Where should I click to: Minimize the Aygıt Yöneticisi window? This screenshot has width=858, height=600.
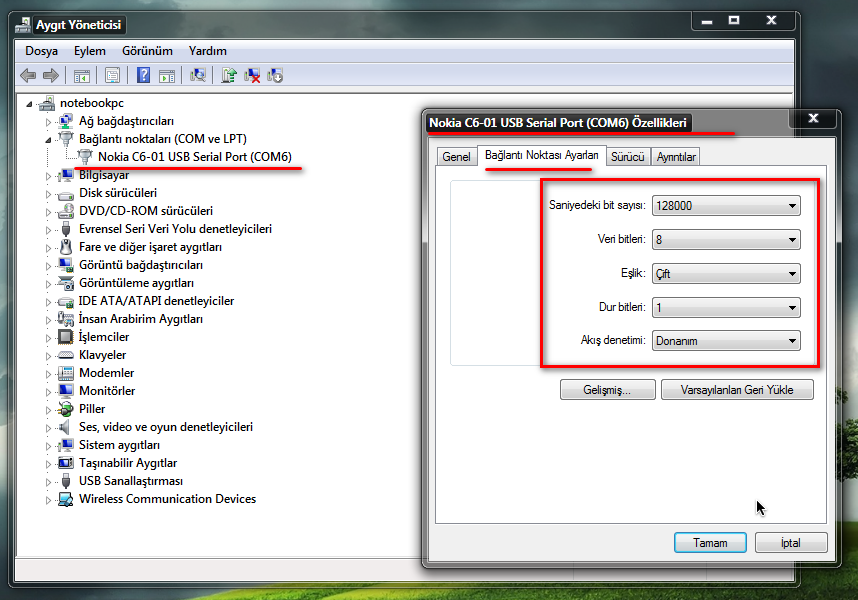point(707,20)
